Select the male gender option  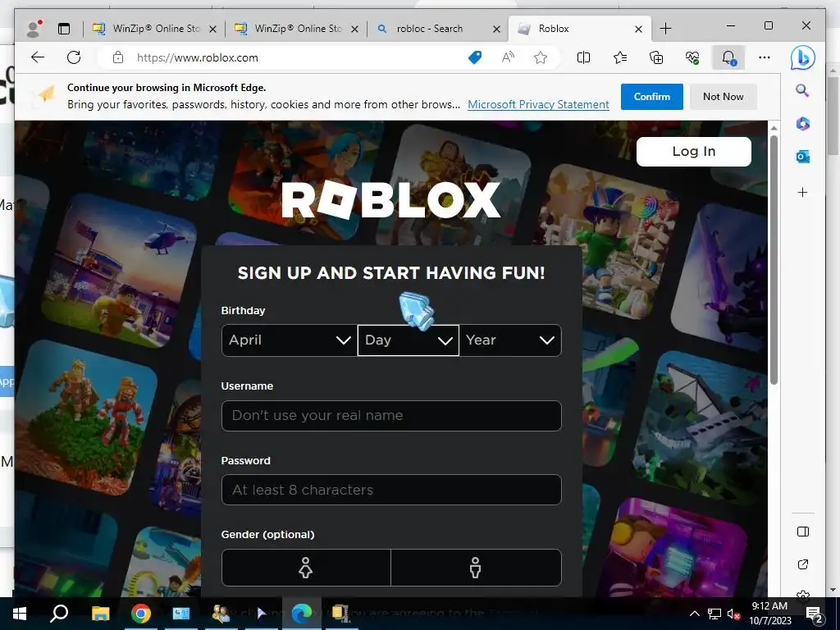pyautogui.click(x=476, y=568)
